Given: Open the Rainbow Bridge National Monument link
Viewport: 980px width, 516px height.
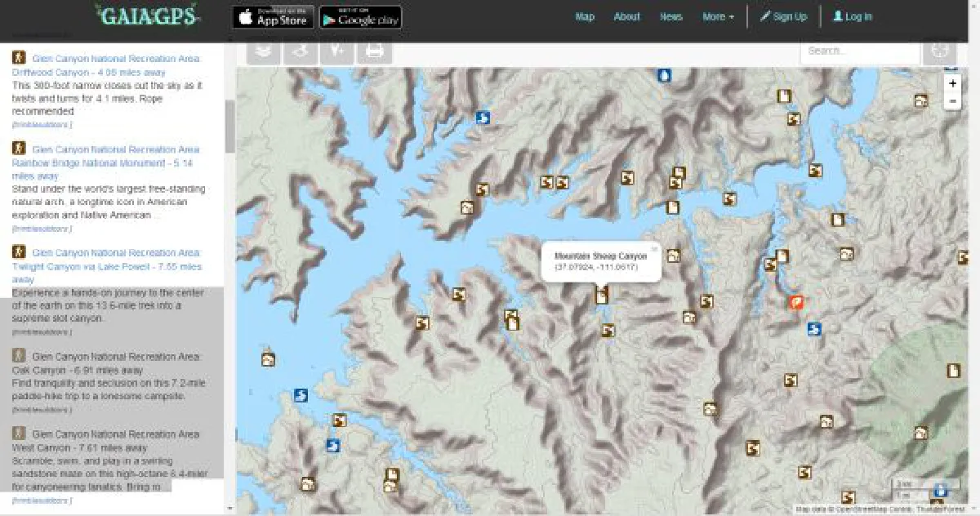Looking at the screenshot, I should (x=106, y=162).
